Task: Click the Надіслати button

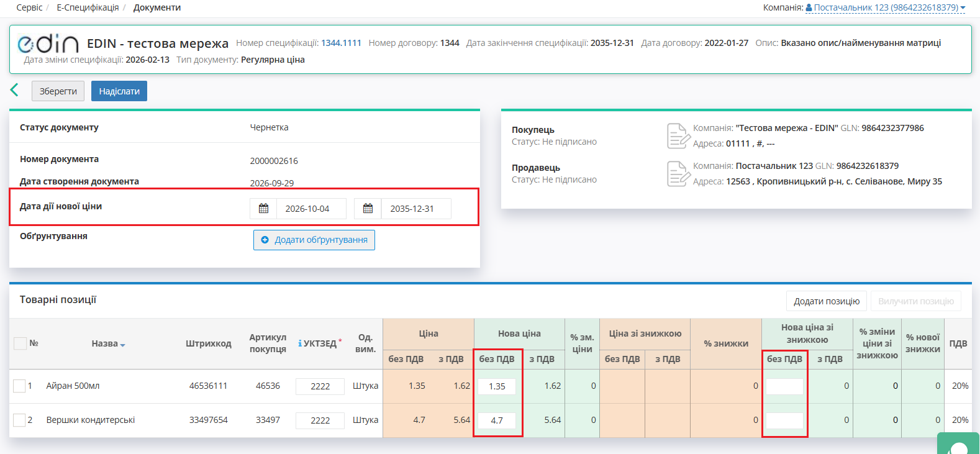Action: 119,91
